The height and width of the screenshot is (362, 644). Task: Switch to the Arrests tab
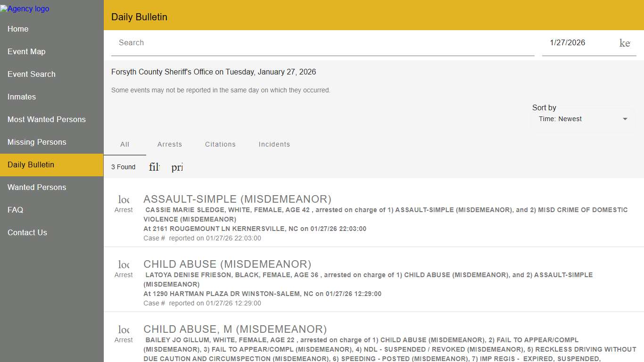coord(170,144)
